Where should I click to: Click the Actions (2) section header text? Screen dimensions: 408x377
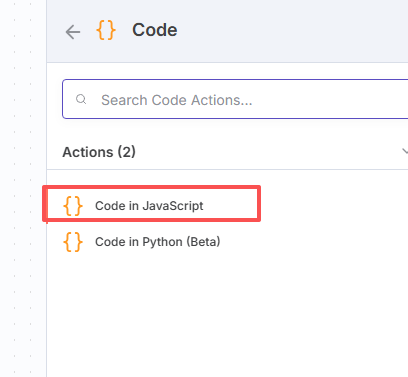[x=99, y=152]
